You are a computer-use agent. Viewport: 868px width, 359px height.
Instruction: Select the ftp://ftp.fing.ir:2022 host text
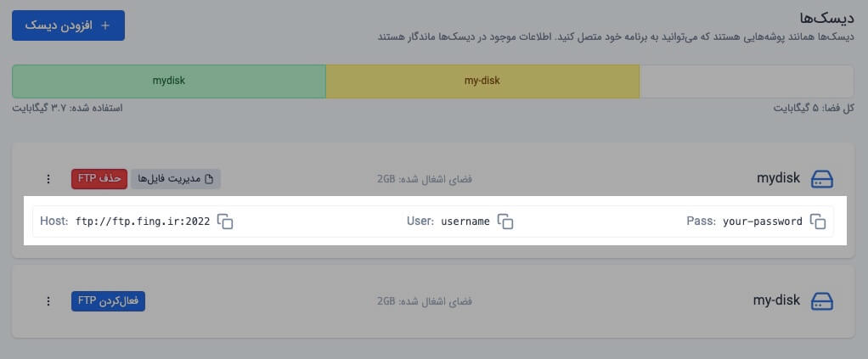coord(143,222)
